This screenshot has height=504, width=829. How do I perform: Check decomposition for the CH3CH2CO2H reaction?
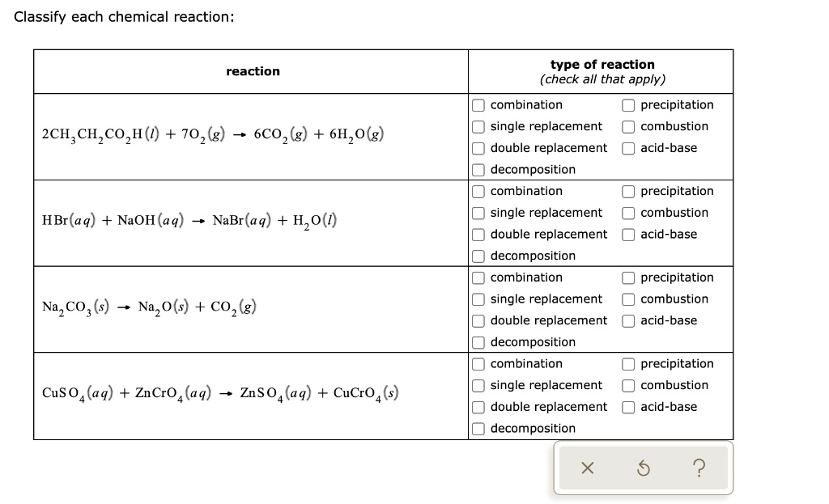tap(478, 169)
